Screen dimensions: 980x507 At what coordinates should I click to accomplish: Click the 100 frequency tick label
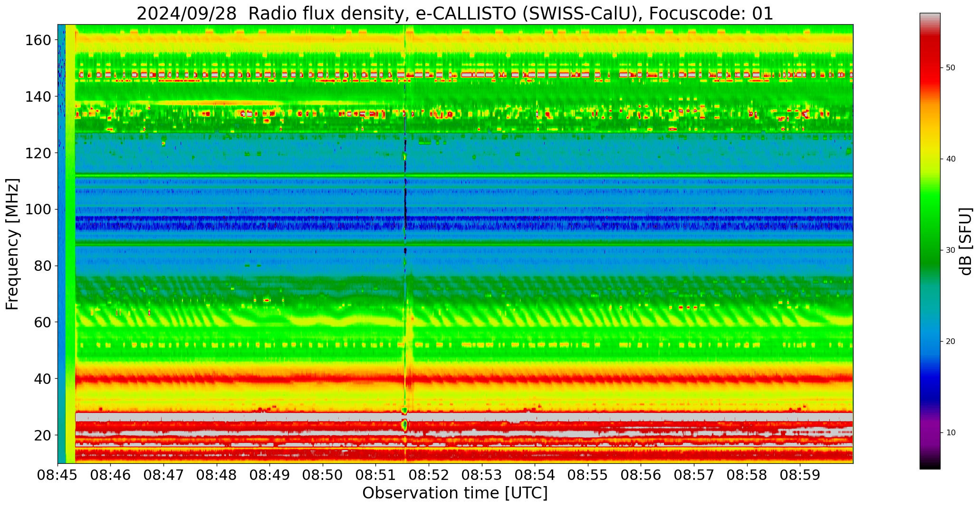[x=38, y=210]
